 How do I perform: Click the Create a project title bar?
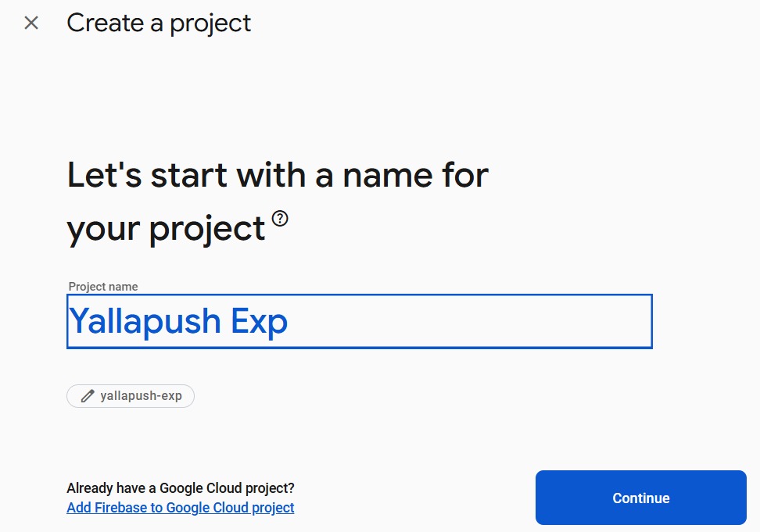tap(159, 23)
